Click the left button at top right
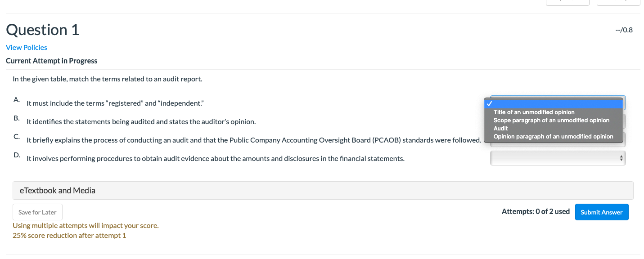644x259 pixels. pos(567,2)
